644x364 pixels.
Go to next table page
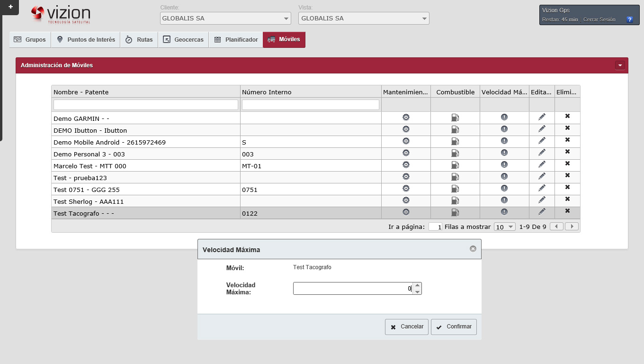click(x=572, y=227)
